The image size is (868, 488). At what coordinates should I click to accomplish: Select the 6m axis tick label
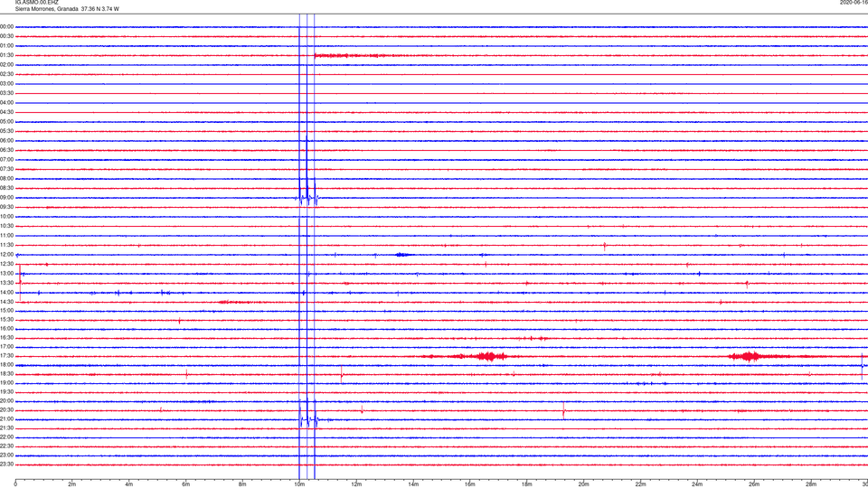click(186, 484)
